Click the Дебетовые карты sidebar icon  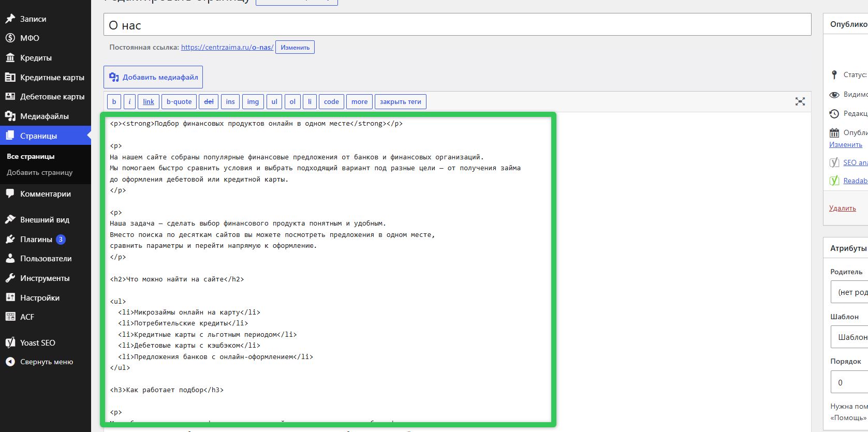coord(10,97)
